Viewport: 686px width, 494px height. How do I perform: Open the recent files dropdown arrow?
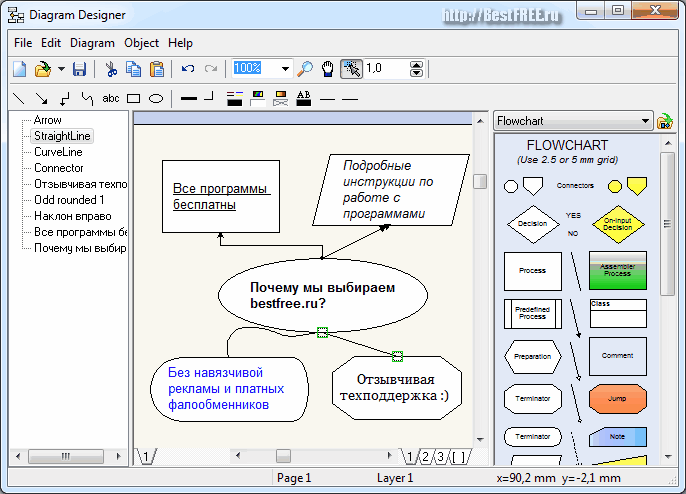pos(61,69)
